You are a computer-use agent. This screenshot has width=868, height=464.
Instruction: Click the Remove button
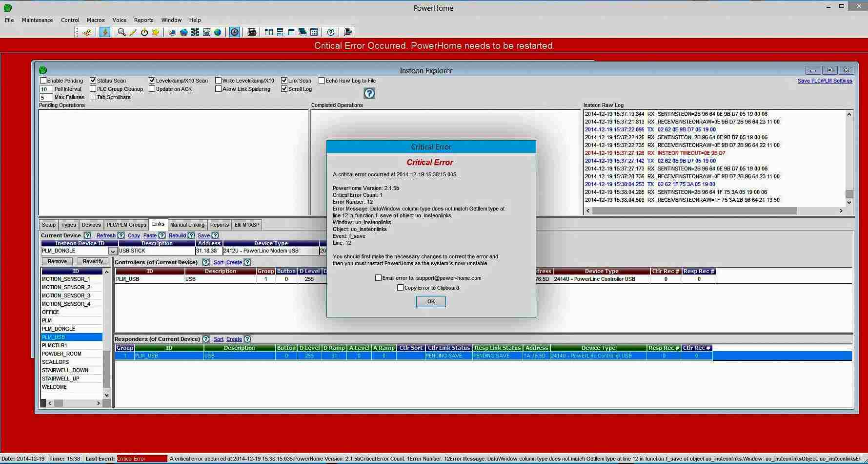point(57,261)
